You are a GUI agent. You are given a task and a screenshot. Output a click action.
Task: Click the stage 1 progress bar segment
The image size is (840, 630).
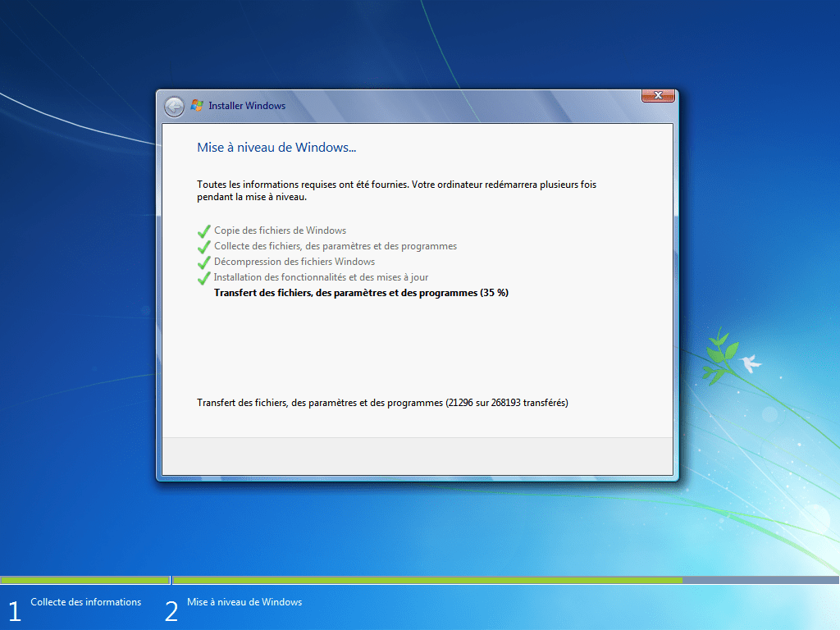85,580
